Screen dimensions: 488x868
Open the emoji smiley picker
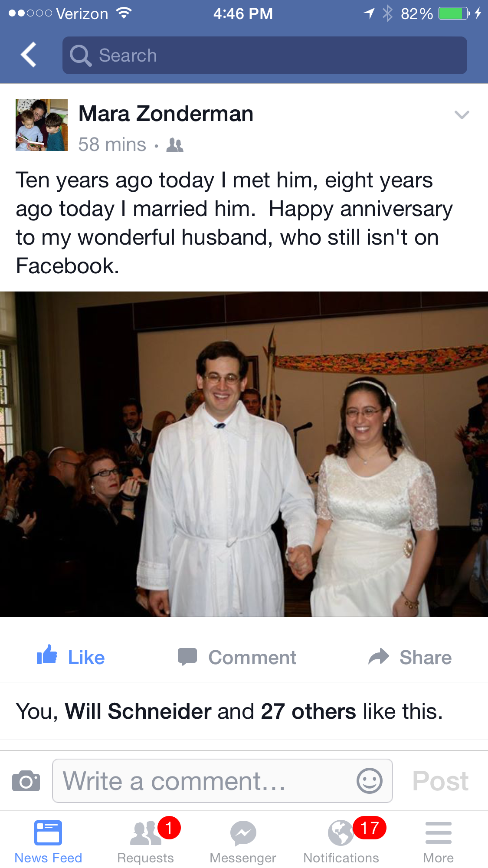(369, 781)
